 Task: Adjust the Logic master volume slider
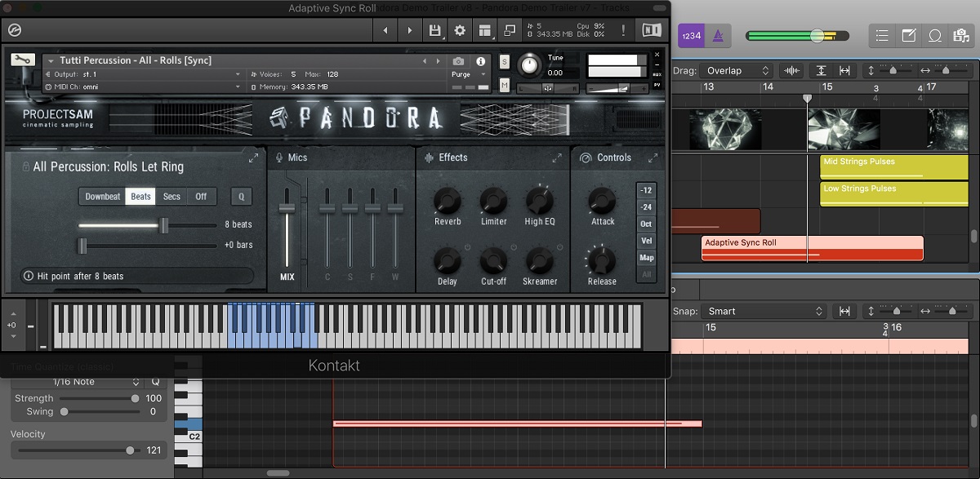798,36
